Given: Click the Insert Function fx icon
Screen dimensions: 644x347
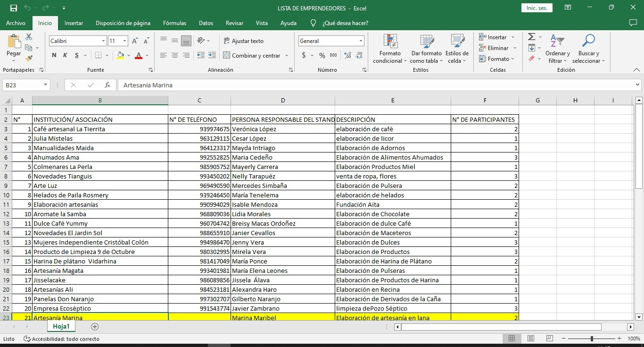Looking at the screenshot, I should pyautogui.click(x=107, y=85).
